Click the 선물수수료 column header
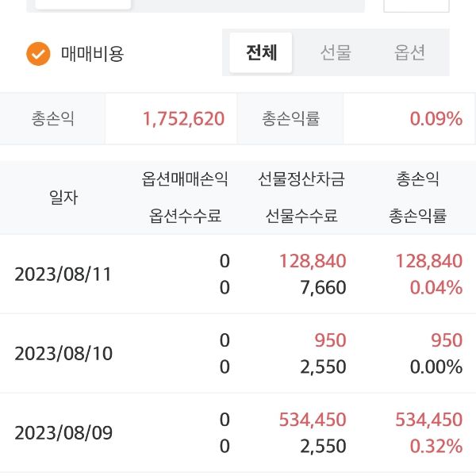This screenshot has width=476, height=476. pyautogui.click(x=301, y=216)
